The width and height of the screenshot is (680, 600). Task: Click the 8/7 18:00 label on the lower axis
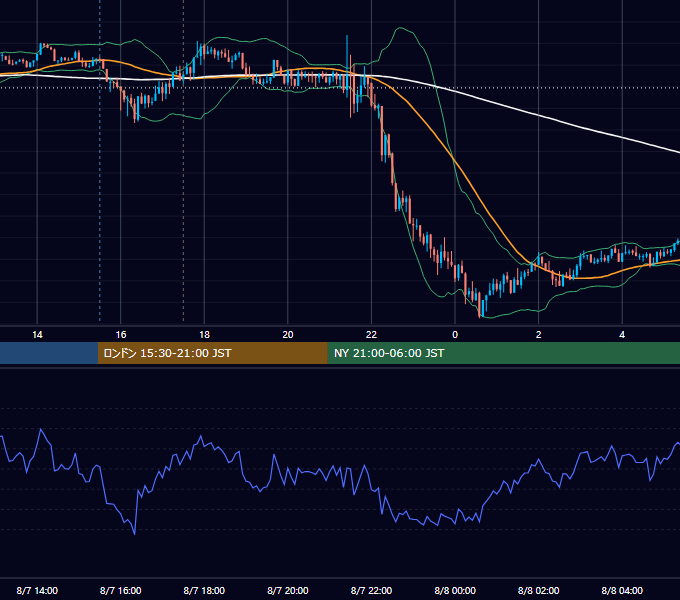point(204,591)
